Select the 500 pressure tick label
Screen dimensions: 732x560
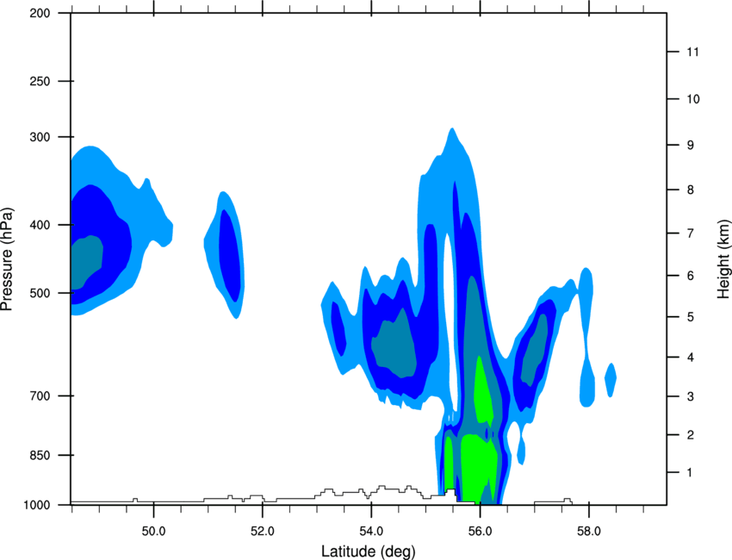pyautogui.click(x=40, y=293)
